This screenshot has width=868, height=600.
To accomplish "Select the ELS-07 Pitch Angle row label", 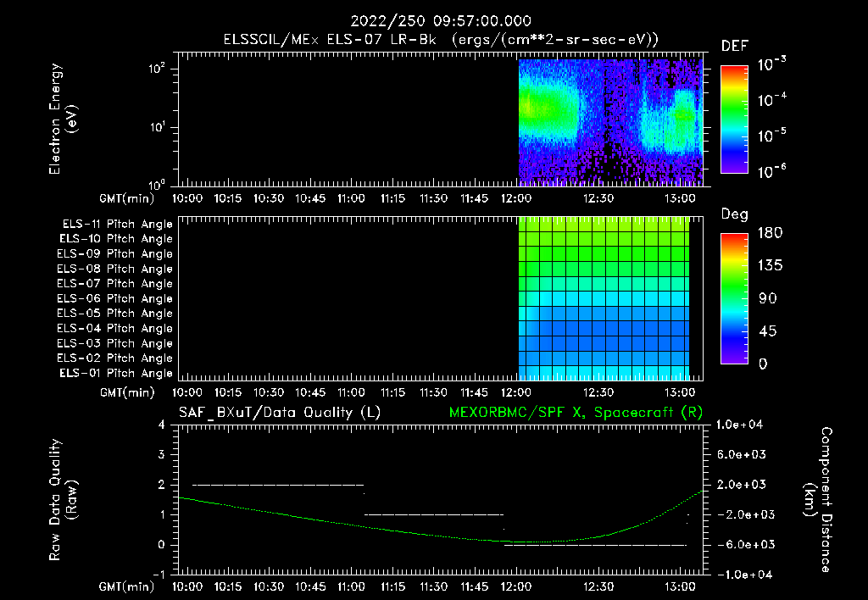I will pos(114,284).
